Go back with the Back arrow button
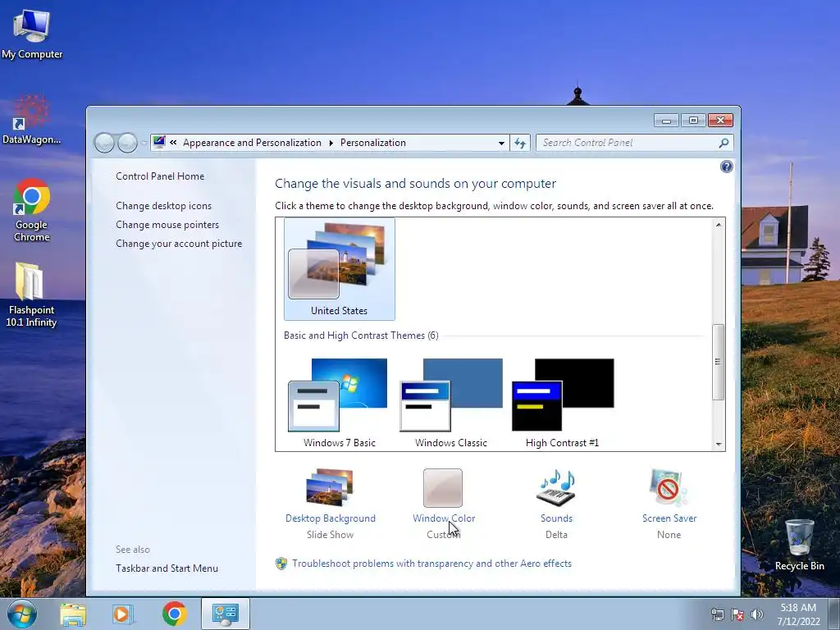Screen dimensions: 840x630 [104, 143]
